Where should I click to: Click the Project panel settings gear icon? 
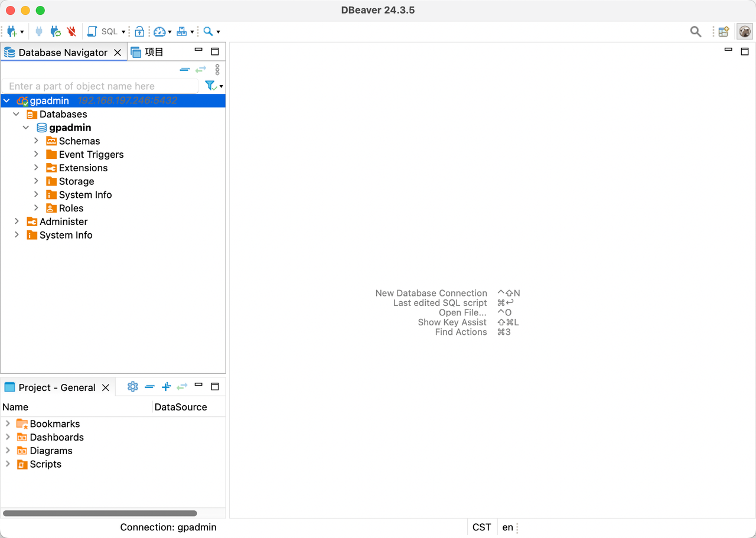[133, 387]
